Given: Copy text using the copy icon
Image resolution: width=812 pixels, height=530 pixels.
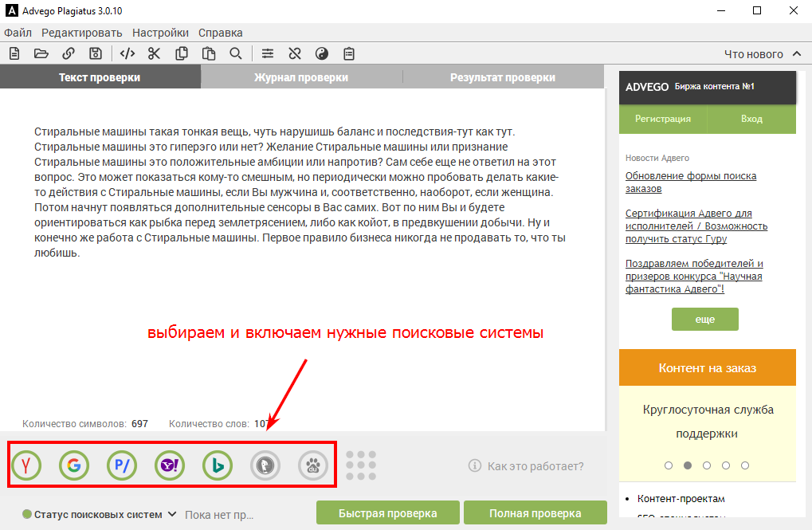Looking at the screenshot, I should (x=181, y=53).
